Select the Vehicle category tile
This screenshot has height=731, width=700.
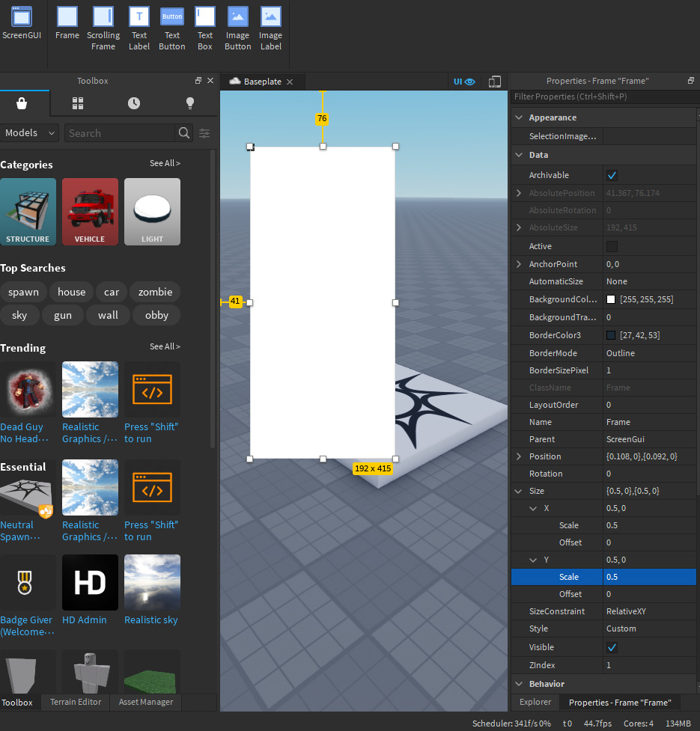(90, 212)
